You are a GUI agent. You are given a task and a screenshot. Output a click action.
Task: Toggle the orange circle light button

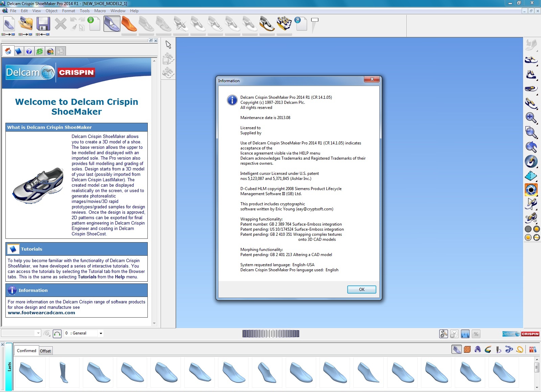(x=537, y=229)
